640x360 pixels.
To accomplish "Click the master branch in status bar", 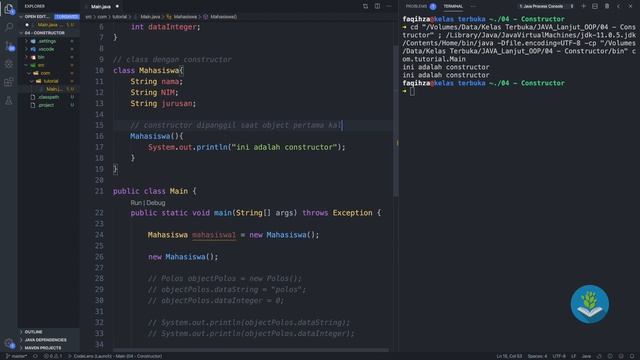I will click(x=16, y=356).
